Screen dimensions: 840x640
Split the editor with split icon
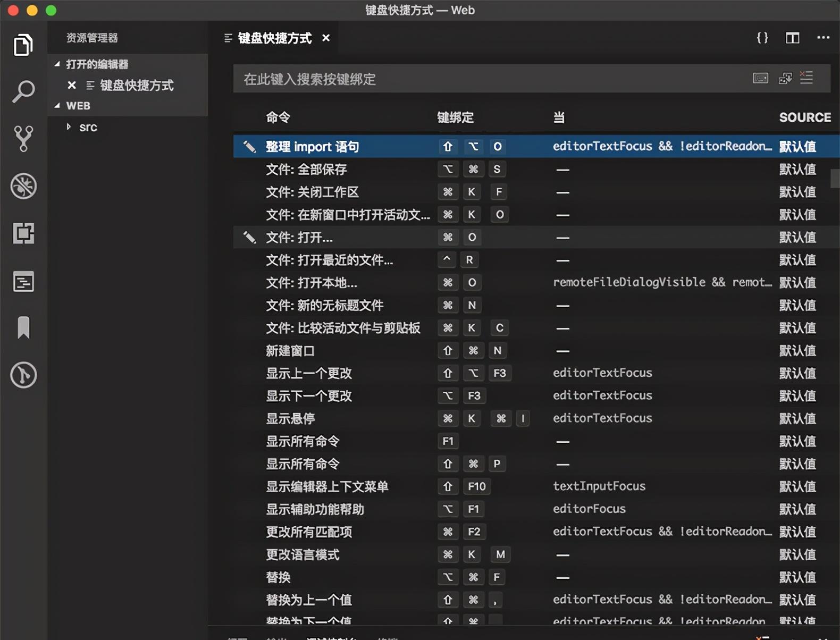(x=793, y=38)
